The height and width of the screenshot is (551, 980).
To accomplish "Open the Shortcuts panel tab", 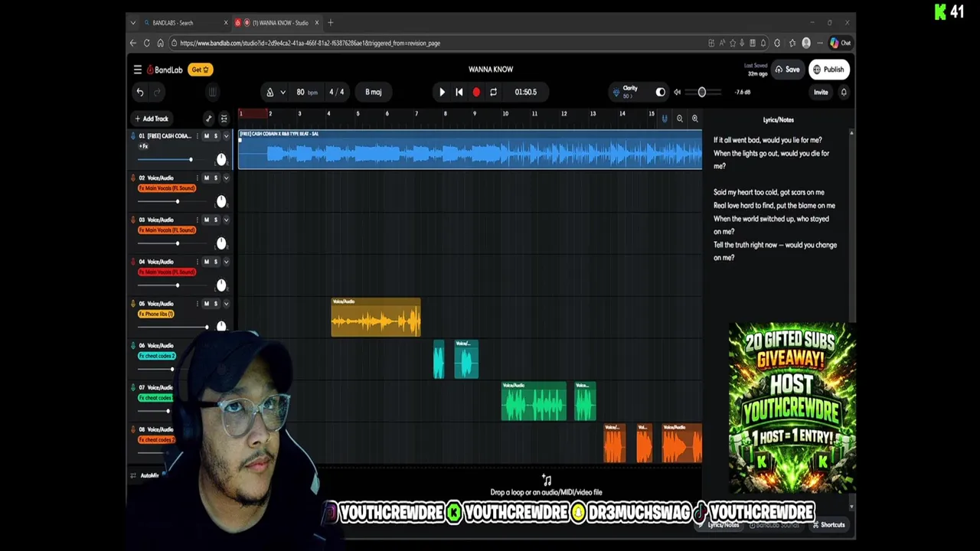I will point(828,525).
